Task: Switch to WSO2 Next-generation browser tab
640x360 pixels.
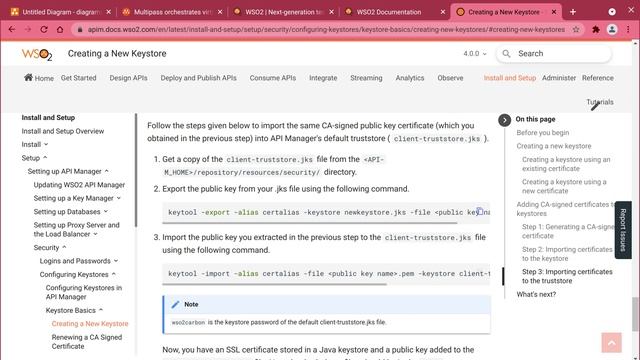Action: [283, 12]
